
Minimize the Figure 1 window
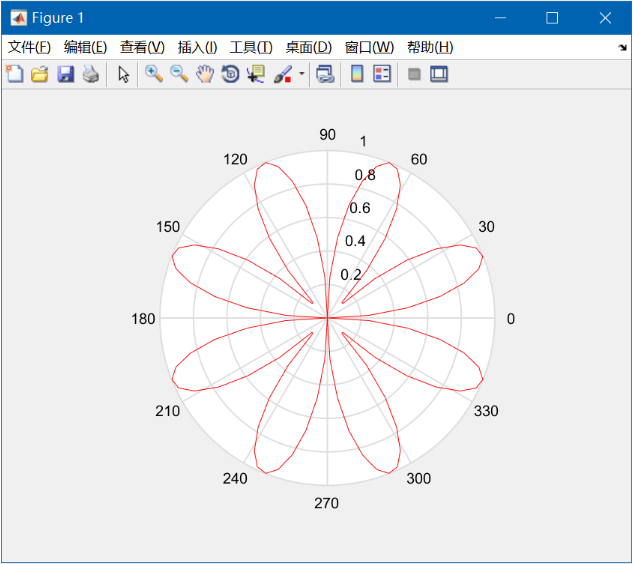point(501,18)
